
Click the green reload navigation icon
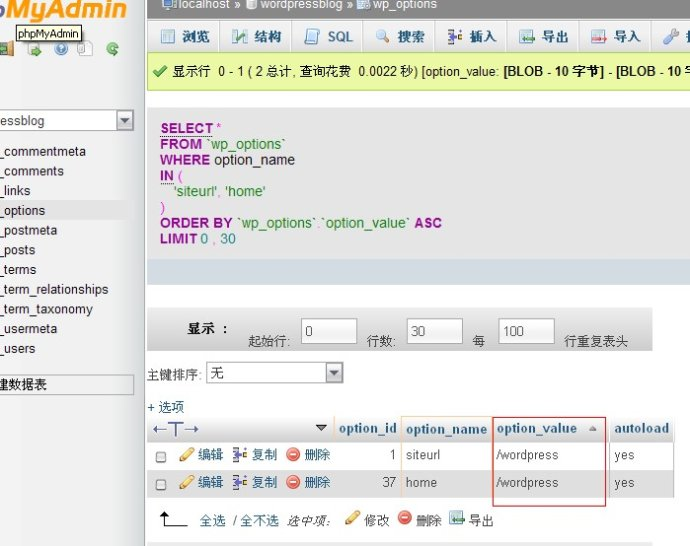click(112, 49)
